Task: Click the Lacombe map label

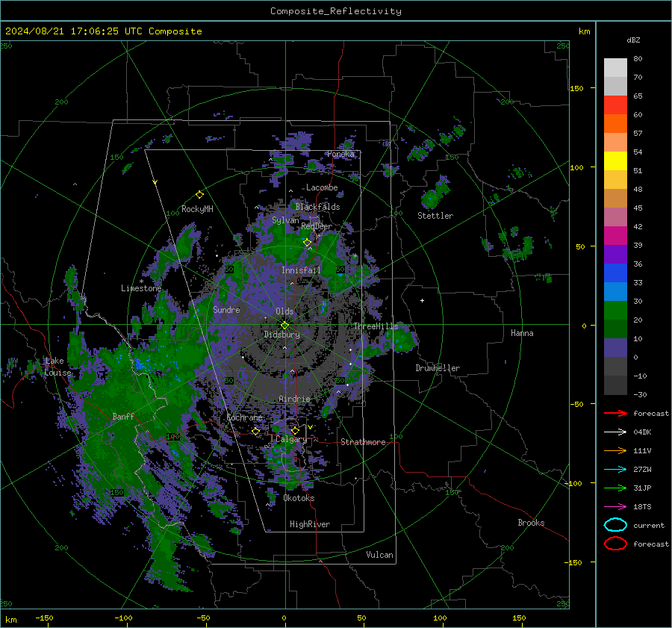Action: tap(322, 187)
